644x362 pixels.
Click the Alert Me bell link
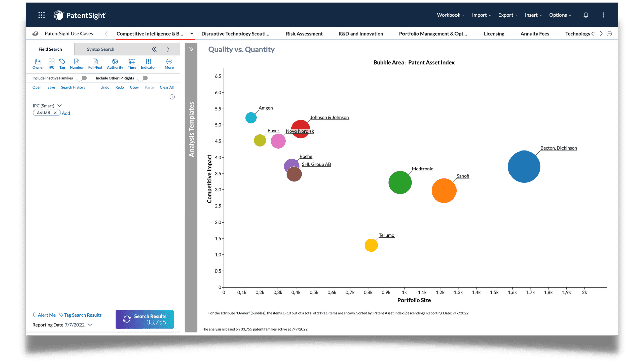coord(44,315)
